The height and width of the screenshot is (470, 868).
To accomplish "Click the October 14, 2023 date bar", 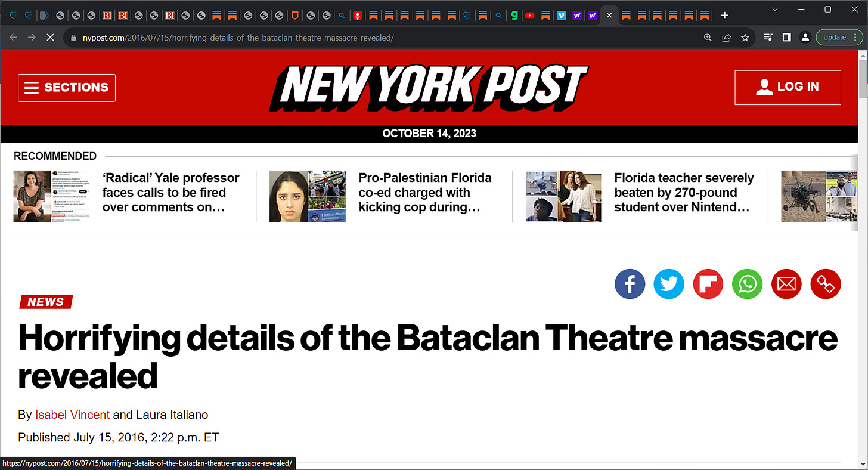I will 429,134.
